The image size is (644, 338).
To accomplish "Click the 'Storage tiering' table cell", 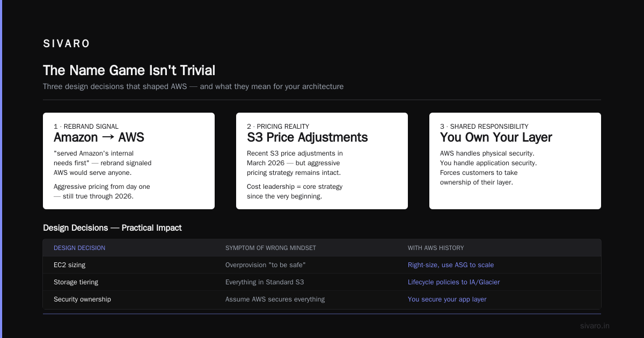I will tap(76, 282).
